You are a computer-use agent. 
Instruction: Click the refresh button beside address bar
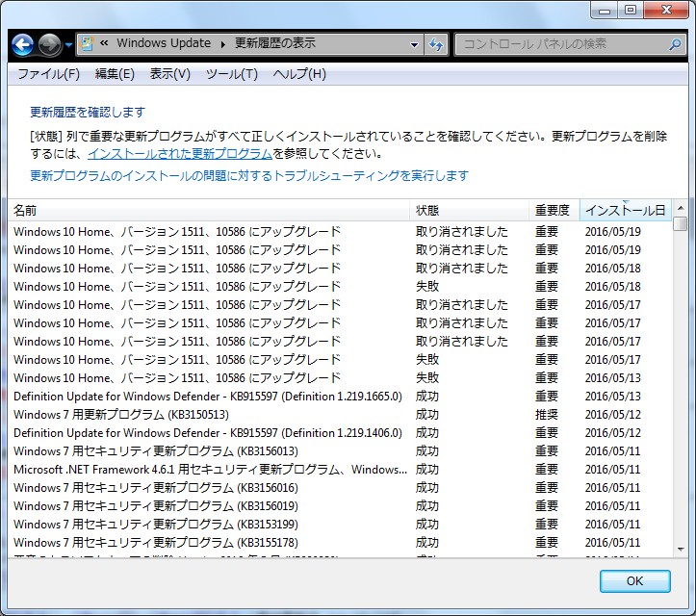pyautogui.click(x=436, y=44)
